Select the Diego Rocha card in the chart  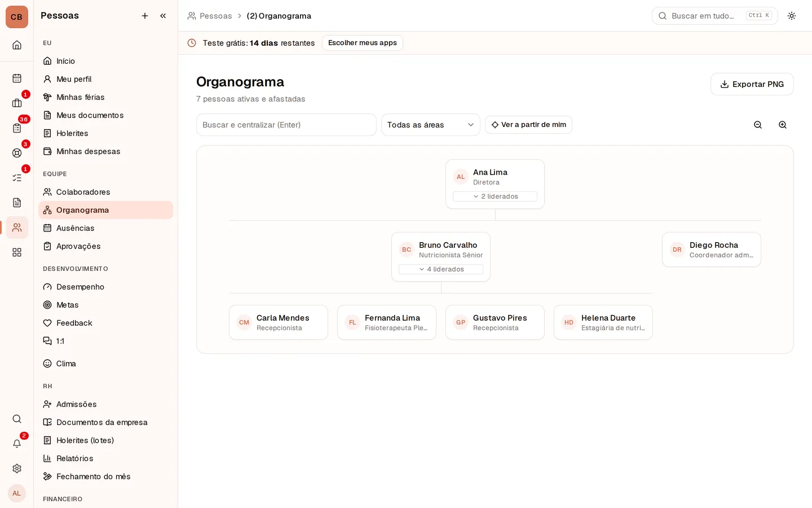(x=712, y=249)
